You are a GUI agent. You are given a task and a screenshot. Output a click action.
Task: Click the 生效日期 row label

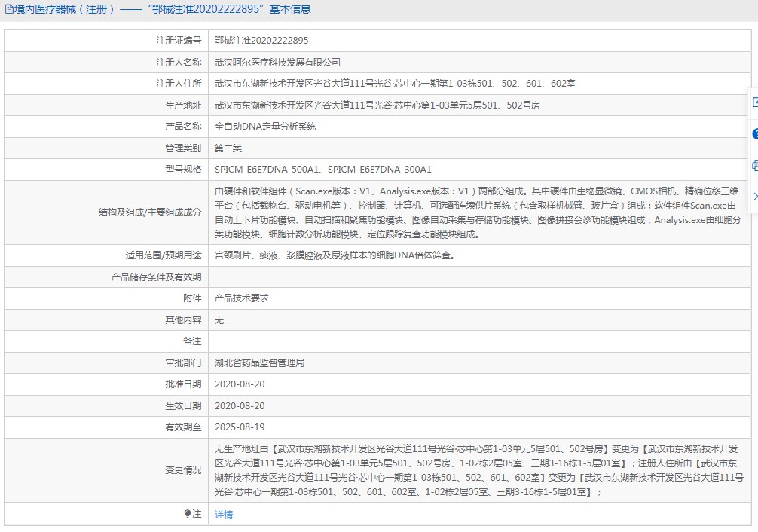(x=183, y=406)
